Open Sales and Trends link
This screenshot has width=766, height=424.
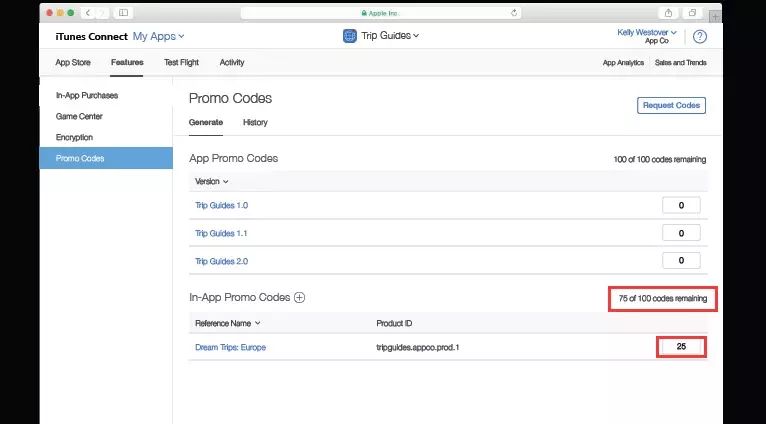(681, 63)
